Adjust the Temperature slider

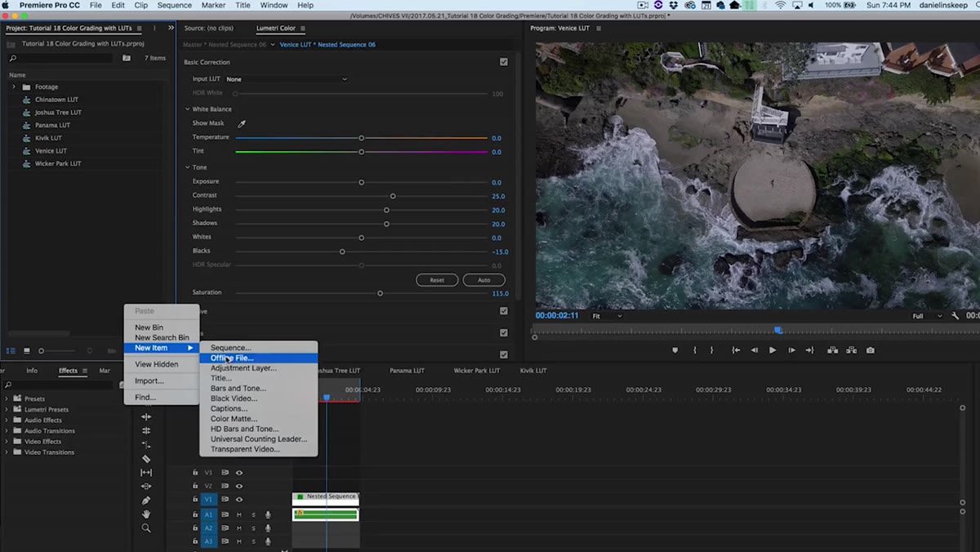pyautogui.click(x=361, y=138)
